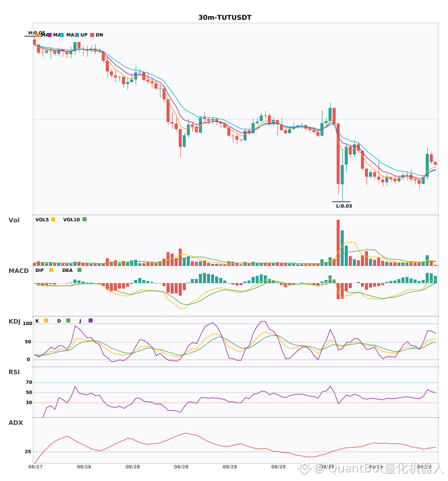Click the ADX panel label
Screen dimensions: 448x481
tap(16, 423)
